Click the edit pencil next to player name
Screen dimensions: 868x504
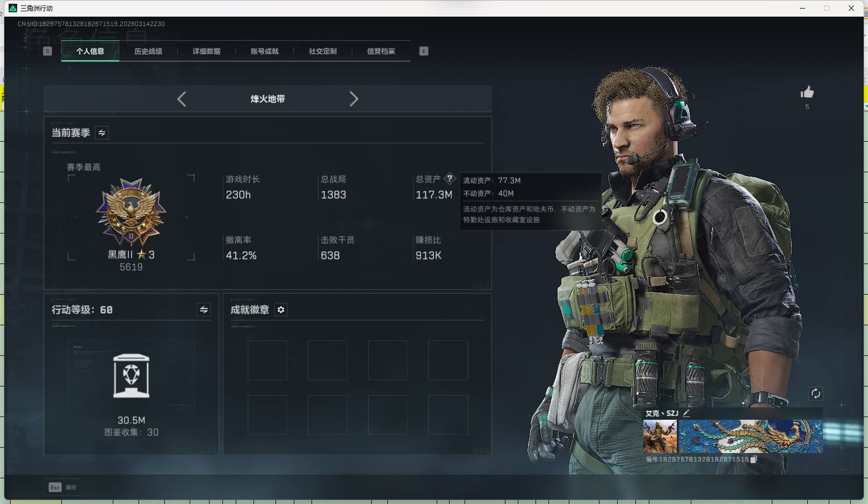pos(686,413)
